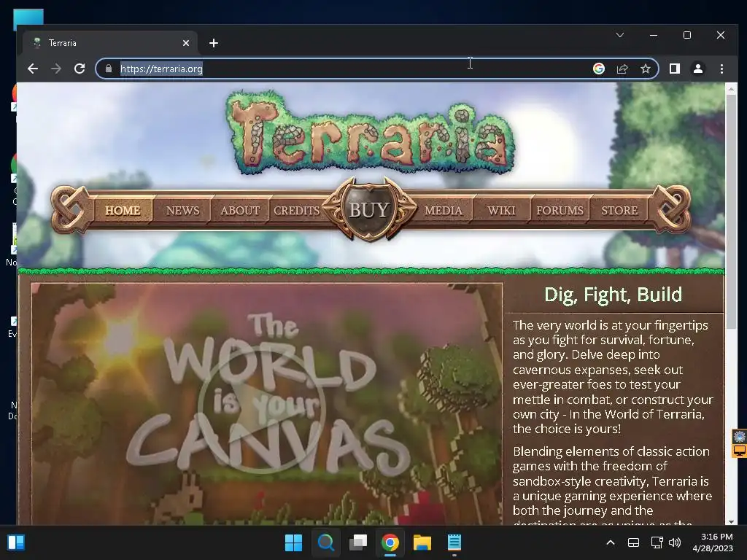Open the MEDIA nav item
747x560 pixels.
[x=443, y=210]
